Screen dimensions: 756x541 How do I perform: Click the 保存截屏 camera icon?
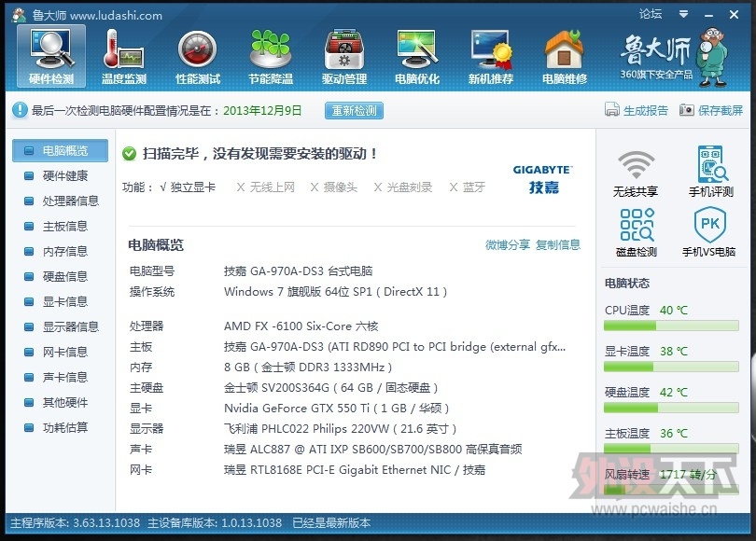[687, 110]
